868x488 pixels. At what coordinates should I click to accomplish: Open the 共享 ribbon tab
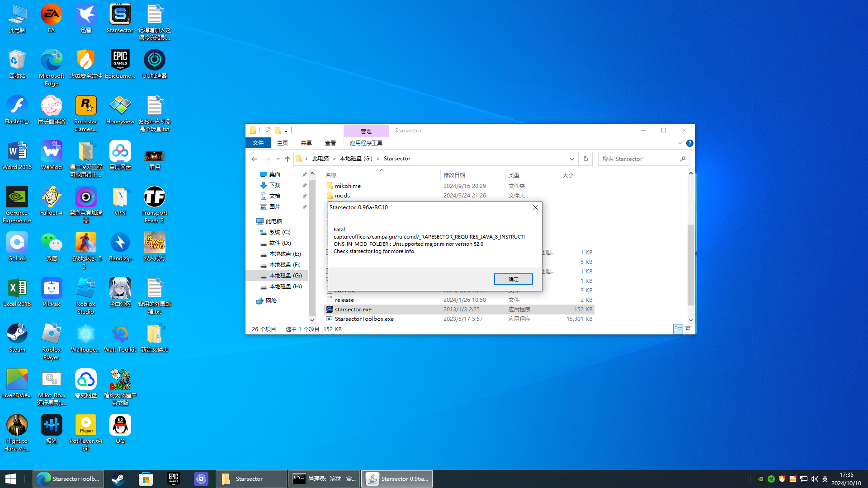pos(307,143)
